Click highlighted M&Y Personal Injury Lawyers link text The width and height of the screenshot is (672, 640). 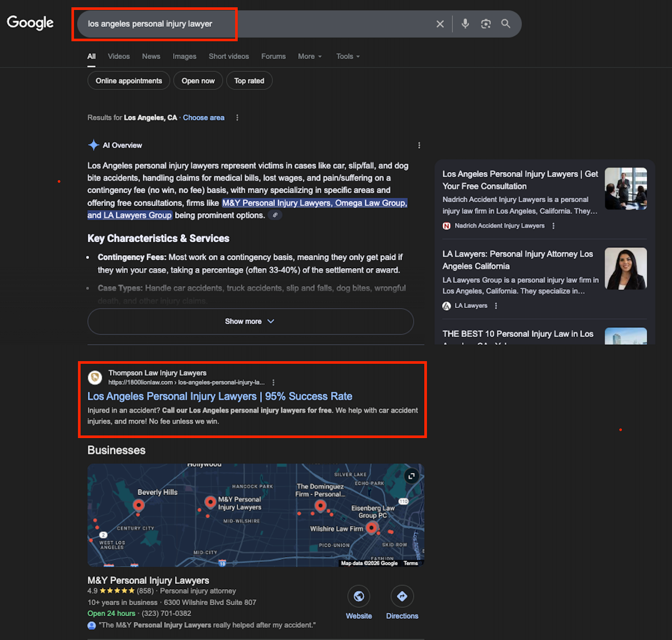[x=277, y=203]
